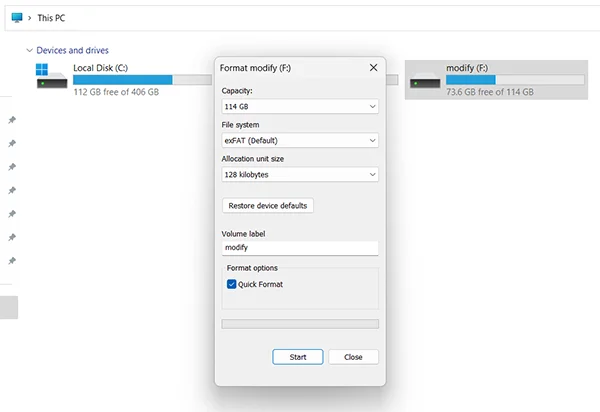
Task: Collapse the Devices and drives section
Action: tap(29, 50)
